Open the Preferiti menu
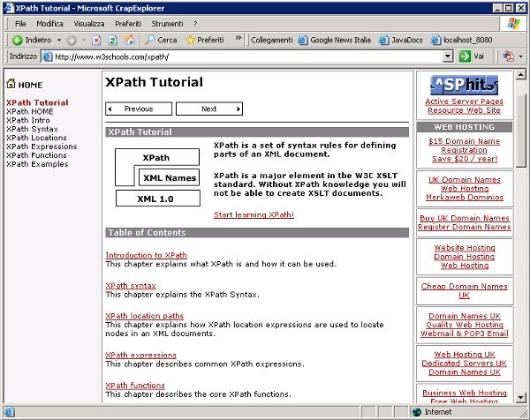The height and width of the screenshot is (420, 530). [128, 24]
